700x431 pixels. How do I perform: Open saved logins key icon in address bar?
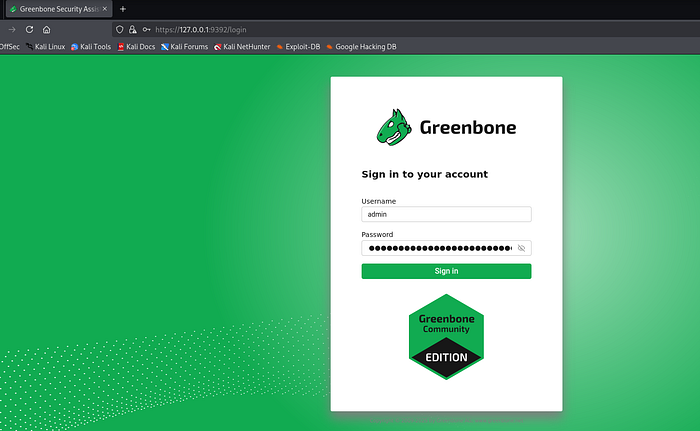146,29
